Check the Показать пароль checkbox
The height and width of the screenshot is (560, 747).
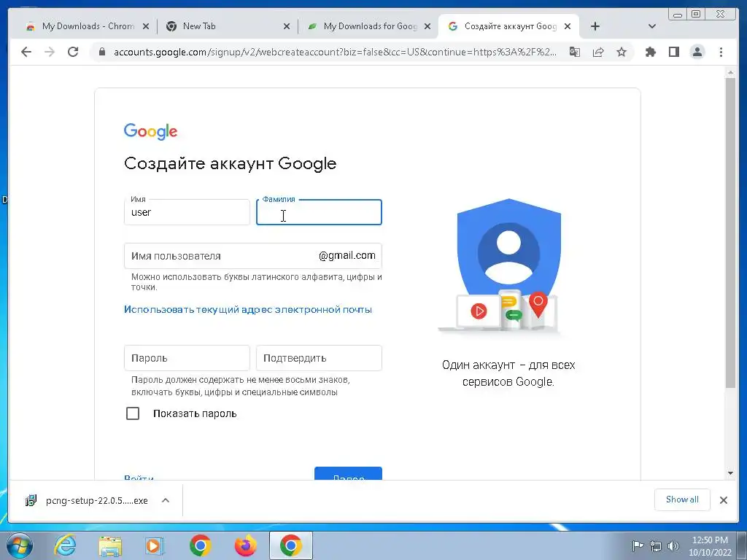133,413
